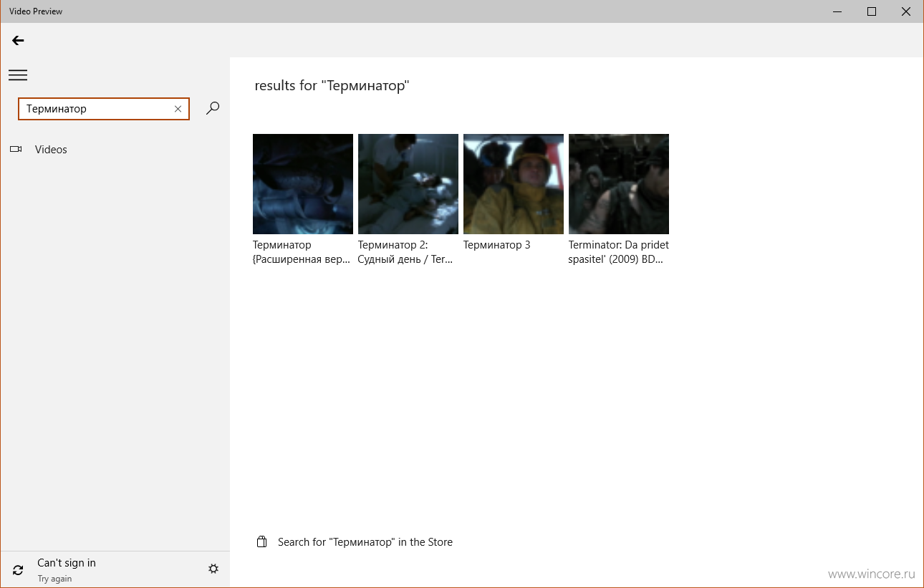
Task: Open the Settings gear icon
Action: (x=213, y=569)
